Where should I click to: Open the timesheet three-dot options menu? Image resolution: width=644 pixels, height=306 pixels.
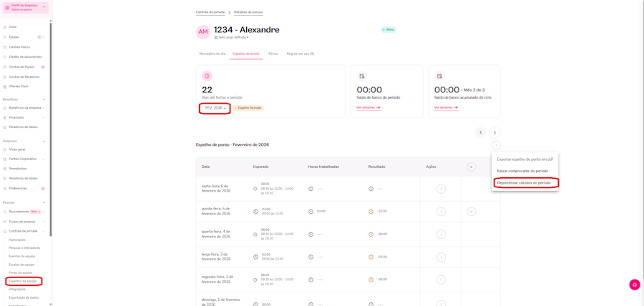496,145
